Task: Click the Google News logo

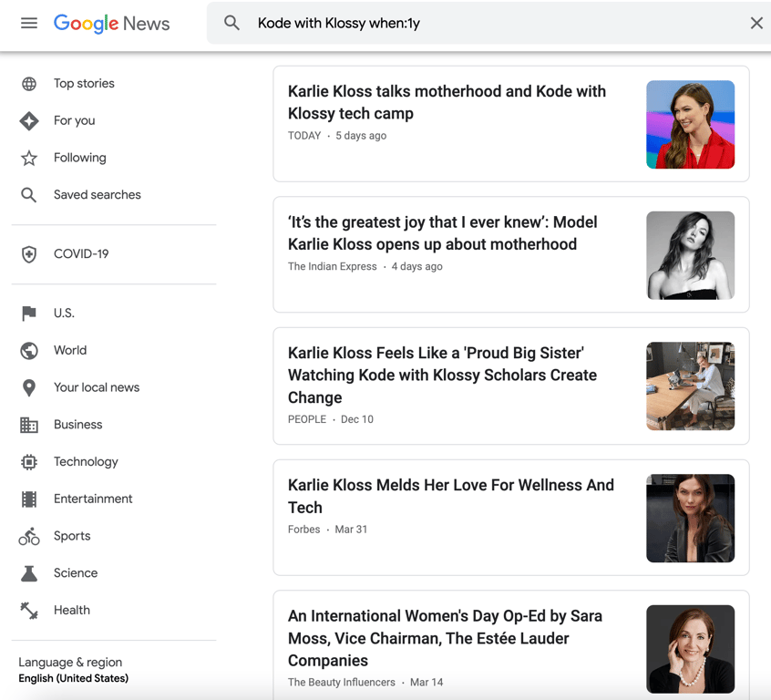Action: [111, 24]
